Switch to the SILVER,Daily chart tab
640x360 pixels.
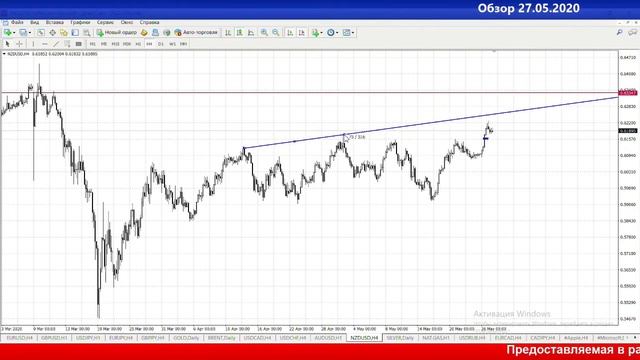pyautogui.click(x=400, y=338)
